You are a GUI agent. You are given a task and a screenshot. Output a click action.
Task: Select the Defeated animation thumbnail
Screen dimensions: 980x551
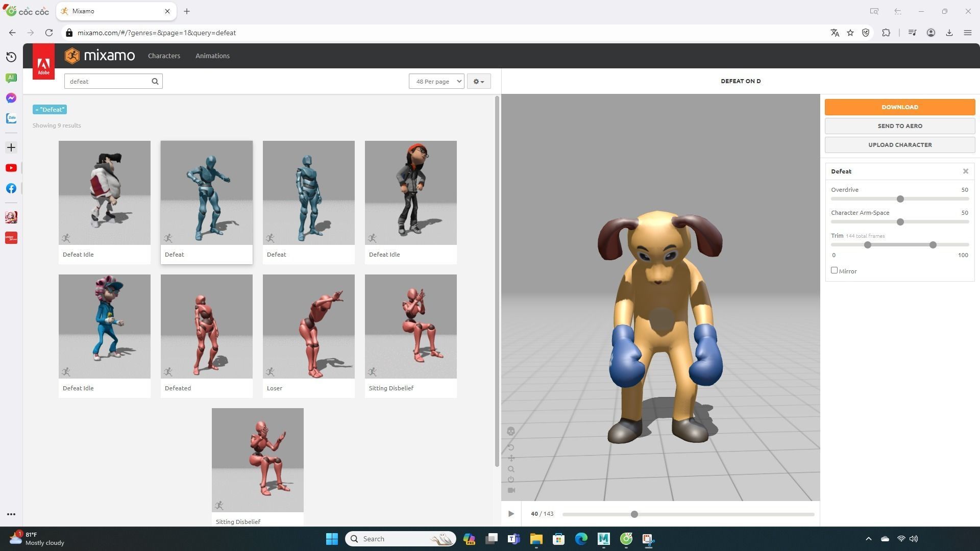(x=207, y=327)
